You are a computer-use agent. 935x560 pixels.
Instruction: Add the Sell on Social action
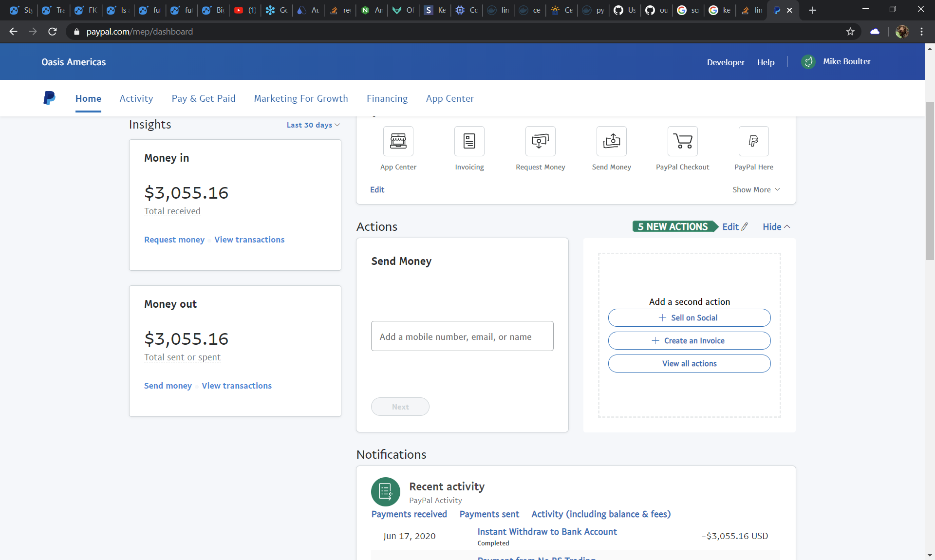[690, 318]
